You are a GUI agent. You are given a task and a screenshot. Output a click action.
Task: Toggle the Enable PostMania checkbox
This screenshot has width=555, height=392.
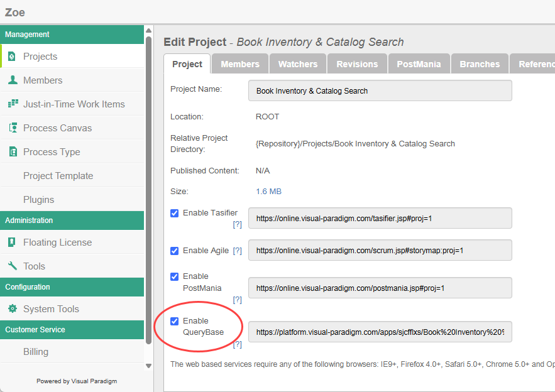click(175, 276)
